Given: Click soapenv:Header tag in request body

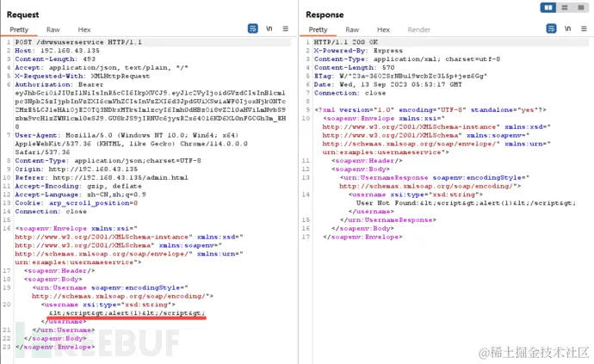Looking at the screenshot, I should point(59,271).
